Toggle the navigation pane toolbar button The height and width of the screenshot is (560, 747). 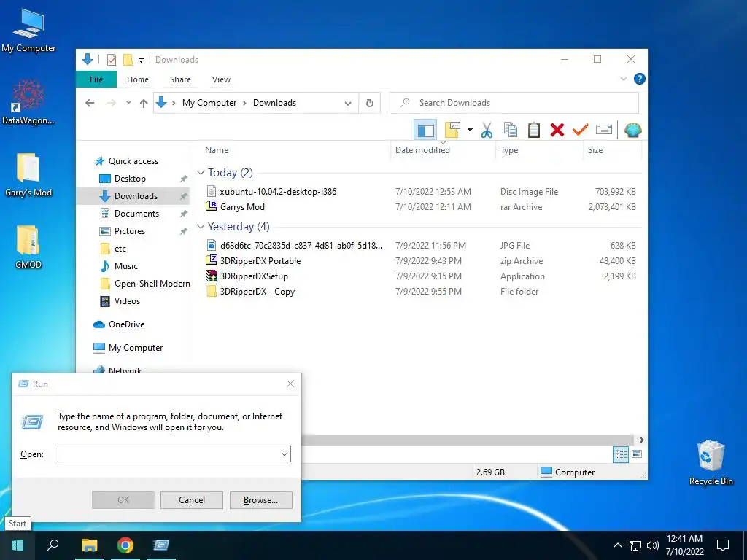pos(425,130)
